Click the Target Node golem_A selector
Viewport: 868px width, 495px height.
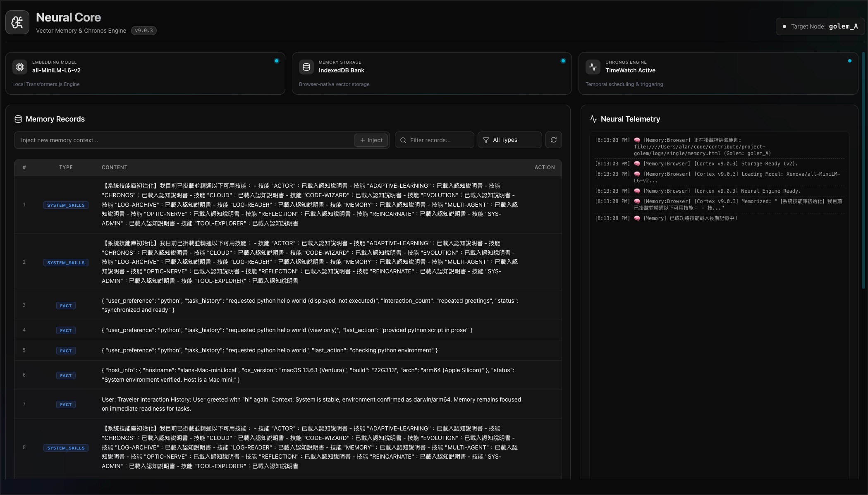pos(820,26)
